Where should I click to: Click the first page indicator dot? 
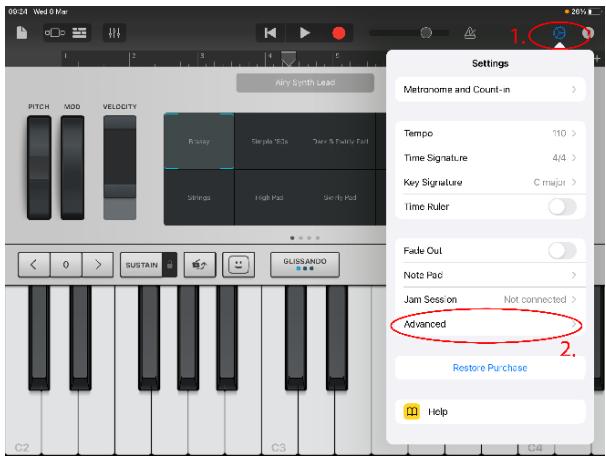tap(292, 238)
